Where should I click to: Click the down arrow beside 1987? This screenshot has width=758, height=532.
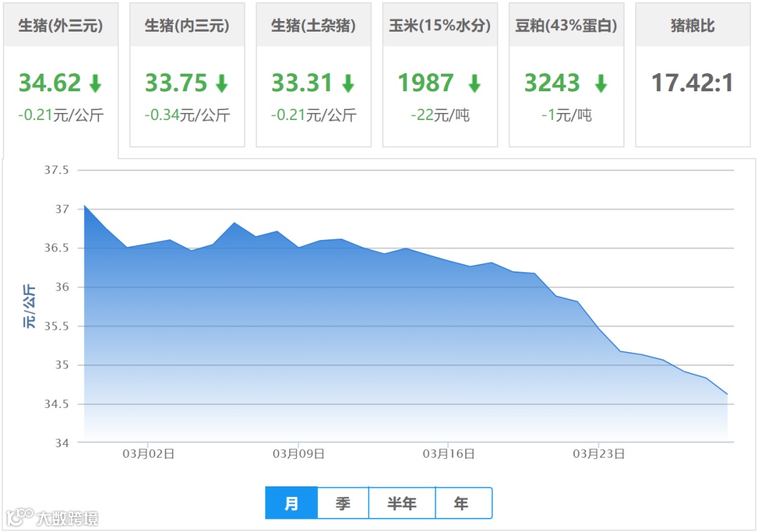[474, 83]
